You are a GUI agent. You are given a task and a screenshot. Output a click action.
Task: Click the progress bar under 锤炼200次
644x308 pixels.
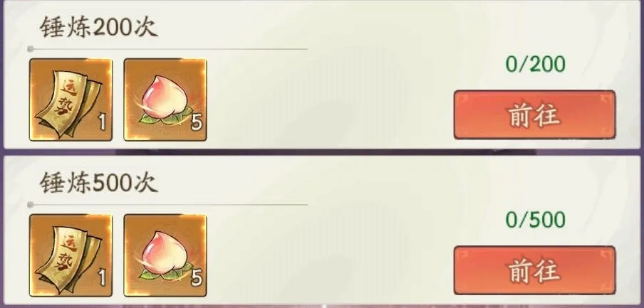[x=167, y=49]
